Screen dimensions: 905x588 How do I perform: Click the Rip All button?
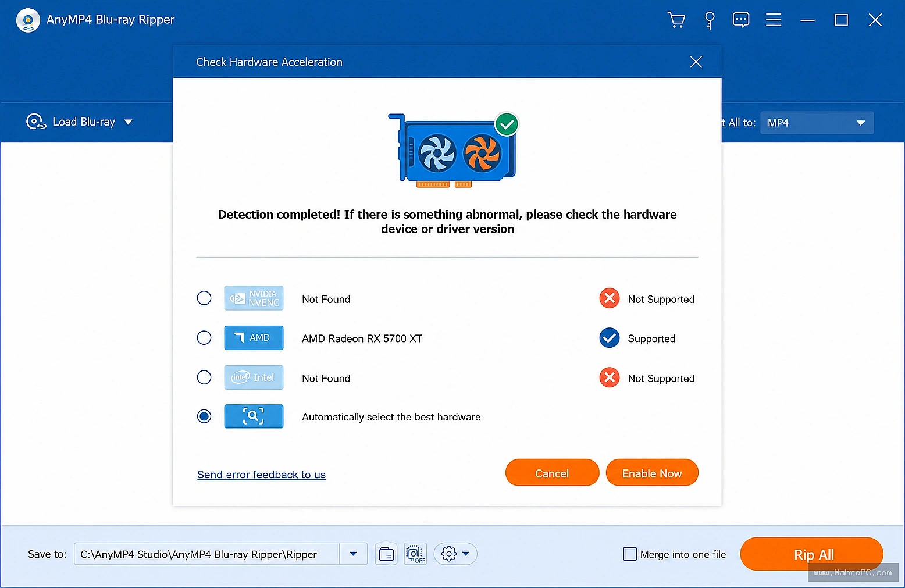click(x=811, y=554)
